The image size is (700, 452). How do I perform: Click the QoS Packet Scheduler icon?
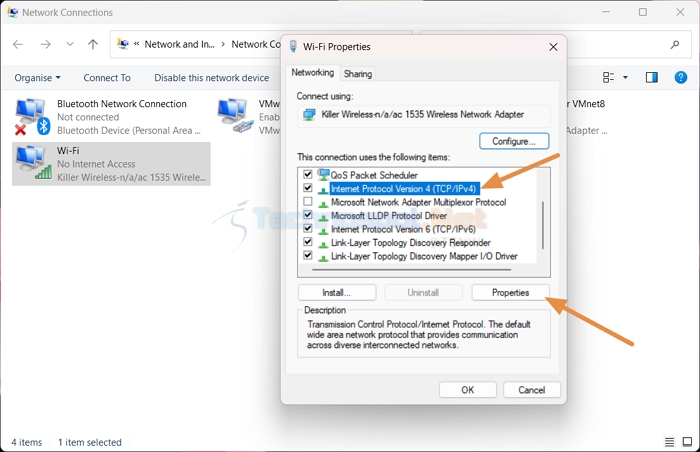click(x=323, y=174)
